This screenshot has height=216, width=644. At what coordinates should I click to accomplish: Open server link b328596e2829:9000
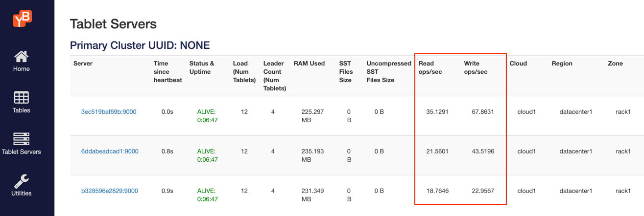click(110, 191)
